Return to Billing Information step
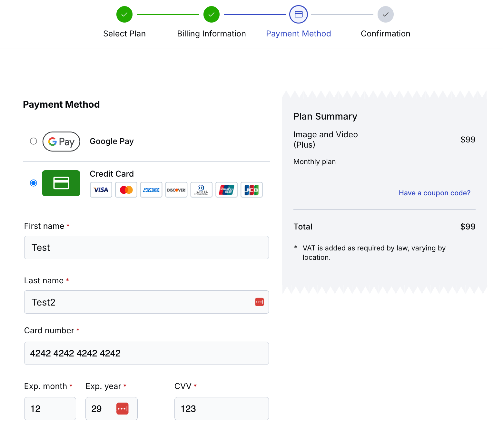 pos(212,15)
